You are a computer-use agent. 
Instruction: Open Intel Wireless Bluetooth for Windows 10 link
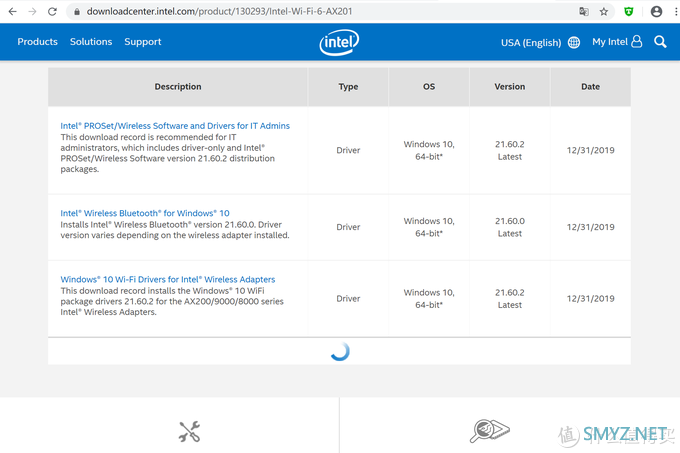point(145,213)
